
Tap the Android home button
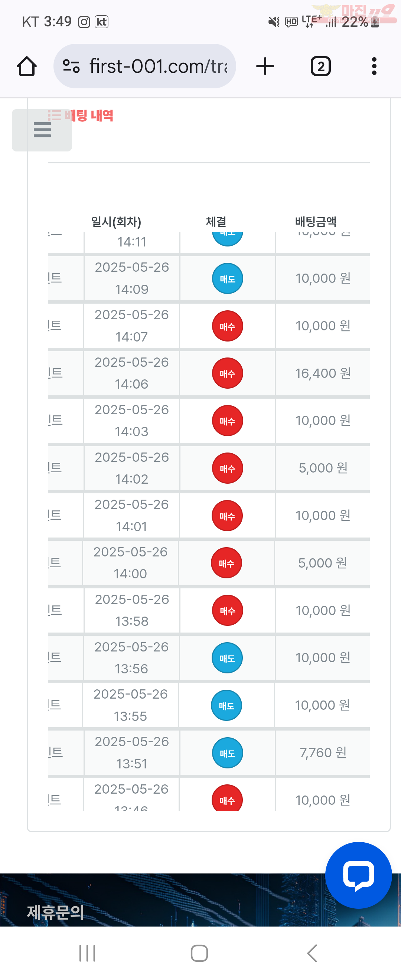pyautogui.click(x=199, y=953)
